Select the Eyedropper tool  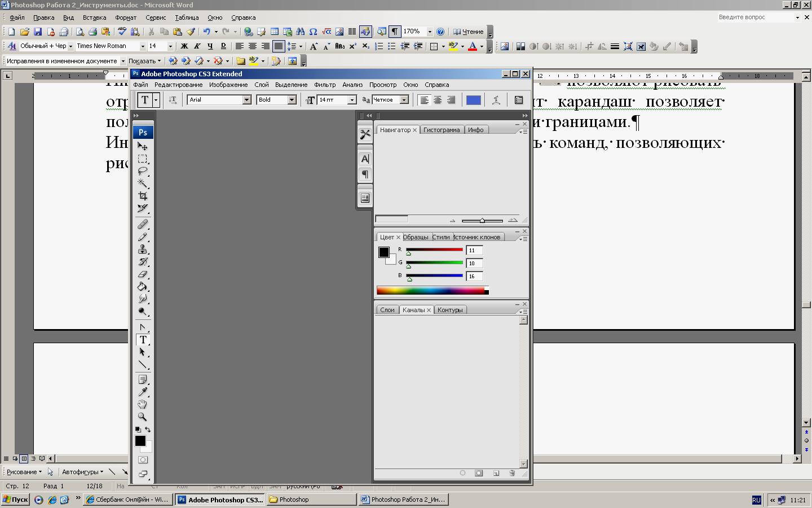tap(143, 392)
